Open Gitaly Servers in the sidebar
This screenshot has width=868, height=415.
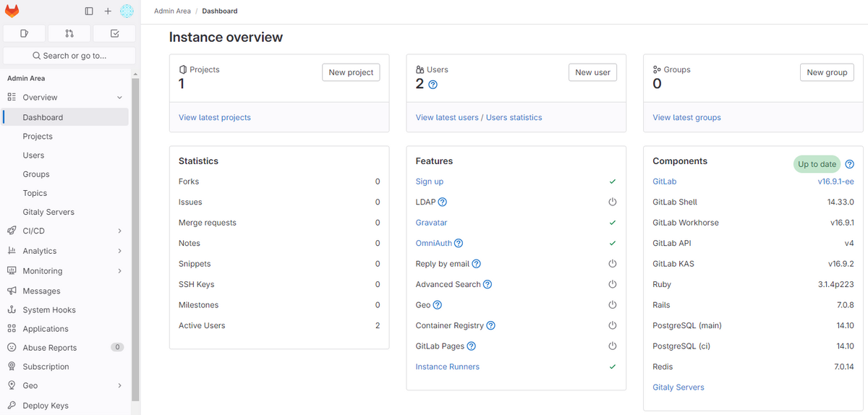pos(48,212)
